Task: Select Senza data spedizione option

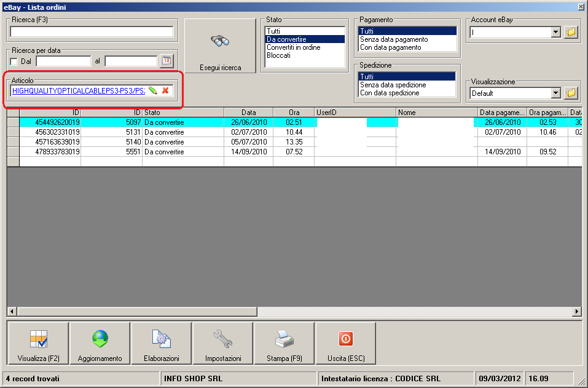Action: tap(407, 85)
